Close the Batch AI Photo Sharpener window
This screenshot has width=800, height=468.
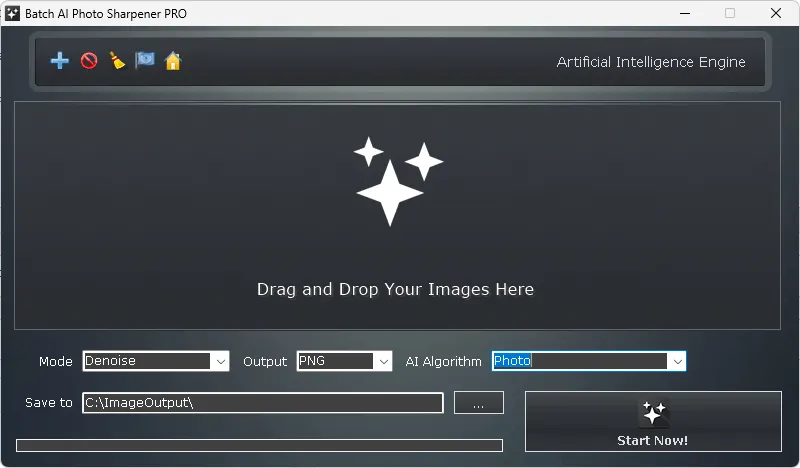pyautogui.click(x=776, y=13)
